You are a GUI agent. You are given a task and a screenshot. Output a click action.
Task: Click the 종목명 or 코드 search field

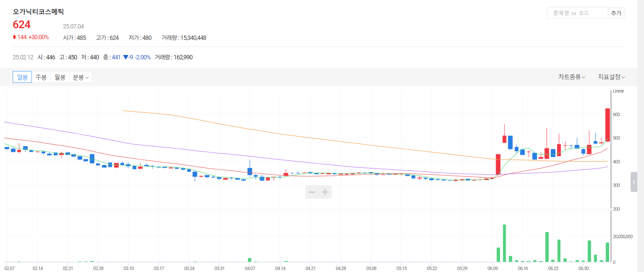577,13
